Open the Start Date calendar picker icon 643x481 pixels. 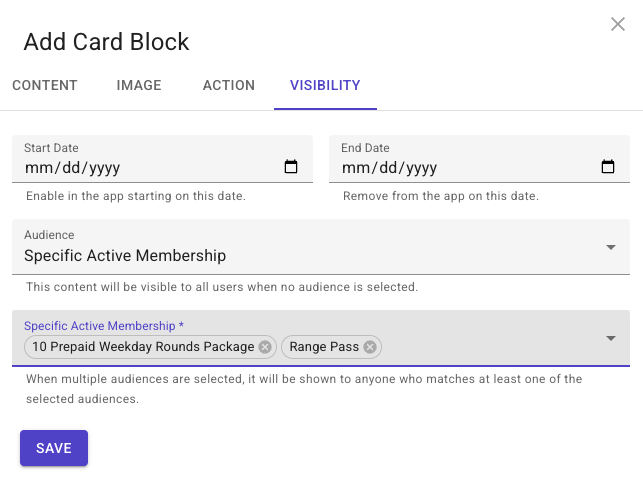click(291, 166)
